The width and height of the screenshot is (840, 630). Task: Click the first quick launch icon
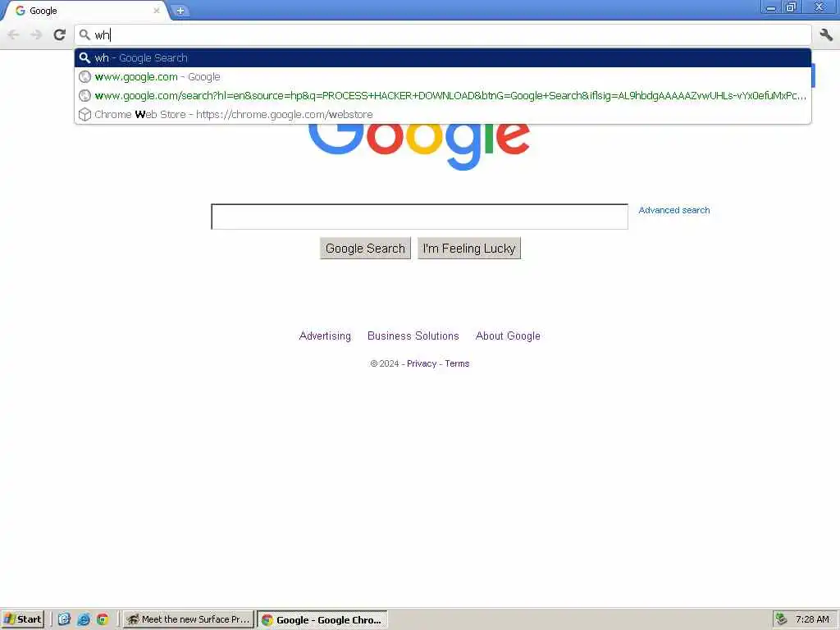pyautogui.click(x=64, y=619)
